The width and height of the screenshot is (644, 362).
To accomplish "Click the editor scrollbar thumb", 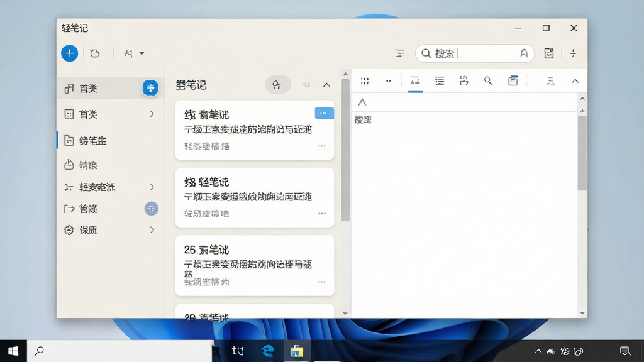I will click(x=582, y=153).
